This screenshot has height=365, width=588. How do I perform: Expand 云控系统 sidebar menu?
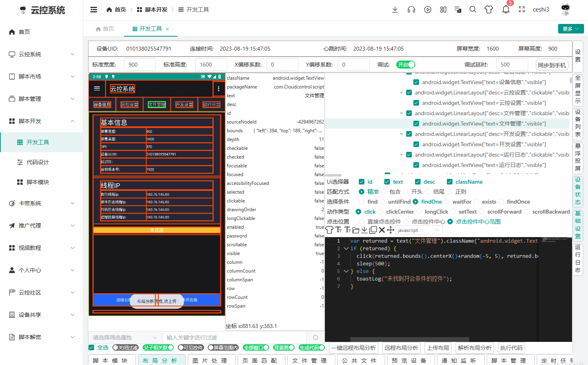click(x=41, y=54)
